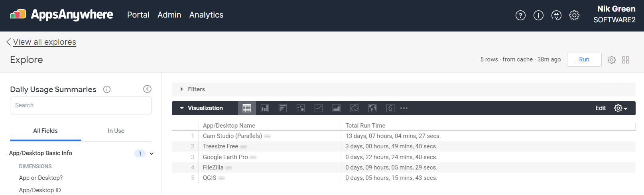Select the Table visualization icon

click(247, 108)
